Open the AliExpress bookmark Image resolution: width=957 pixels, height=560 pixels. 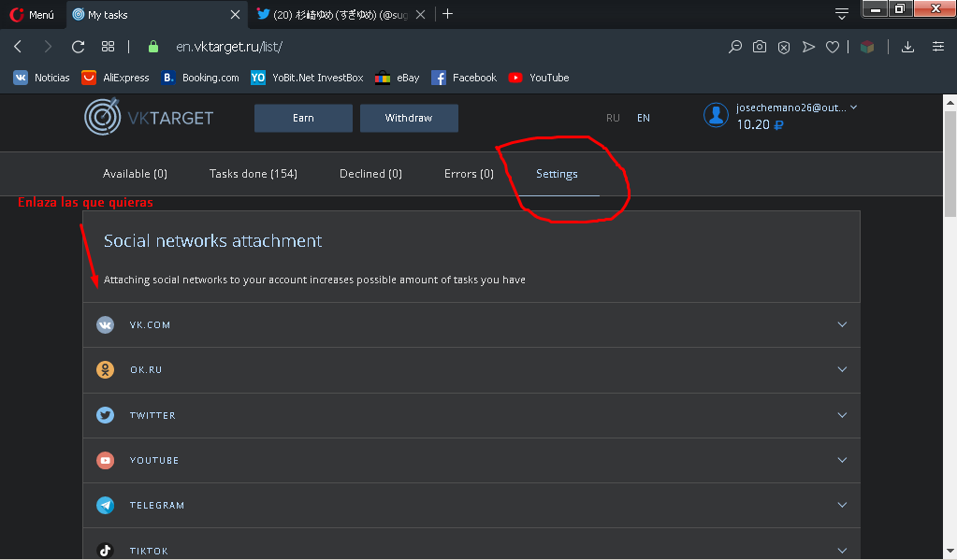[115, 78]
